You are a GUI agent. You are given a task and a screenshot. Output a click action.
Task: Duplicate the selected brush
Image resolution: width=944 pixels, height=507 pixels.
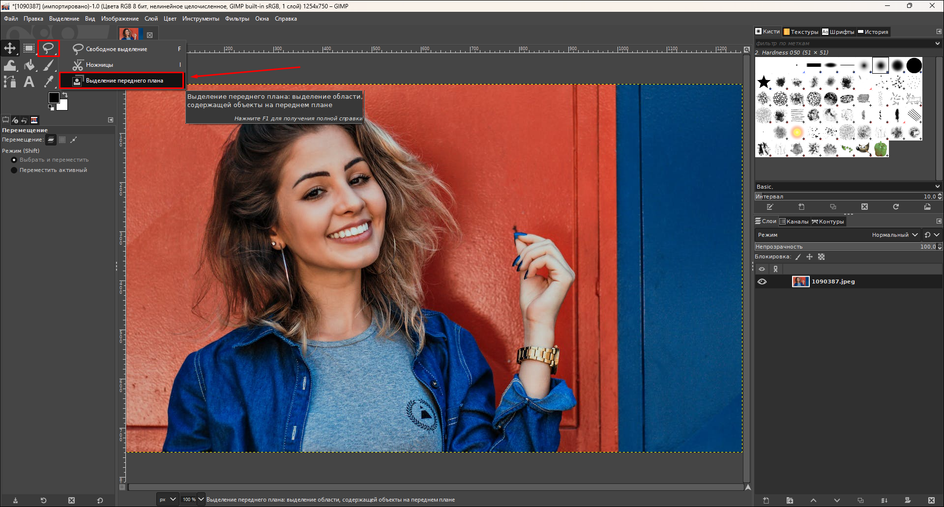833,207
